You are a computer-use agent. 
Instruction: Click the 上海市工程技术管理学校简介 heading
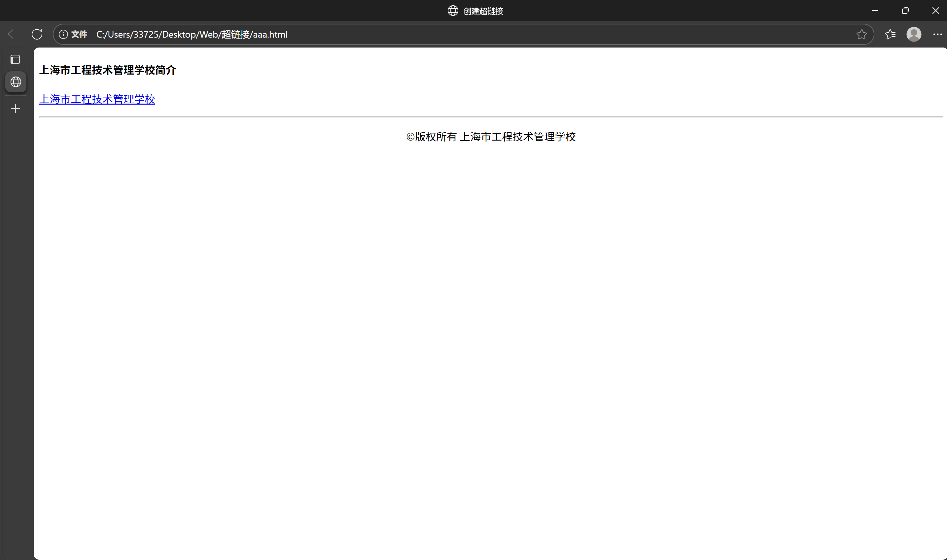coord(108,70)
